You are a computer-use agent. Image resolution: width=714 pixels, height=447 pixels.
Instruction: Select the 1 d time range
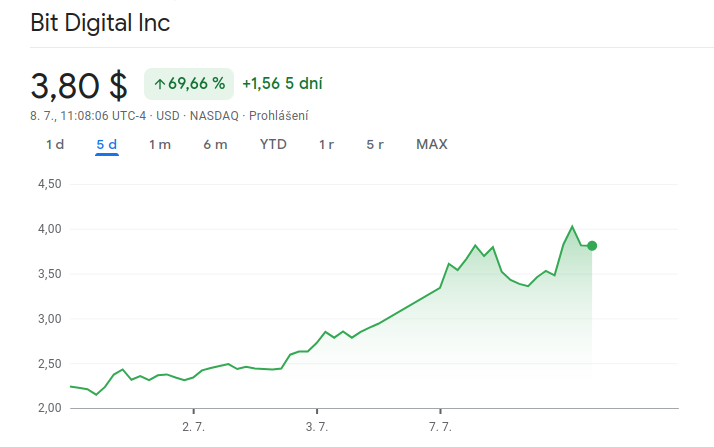point(55,144)
